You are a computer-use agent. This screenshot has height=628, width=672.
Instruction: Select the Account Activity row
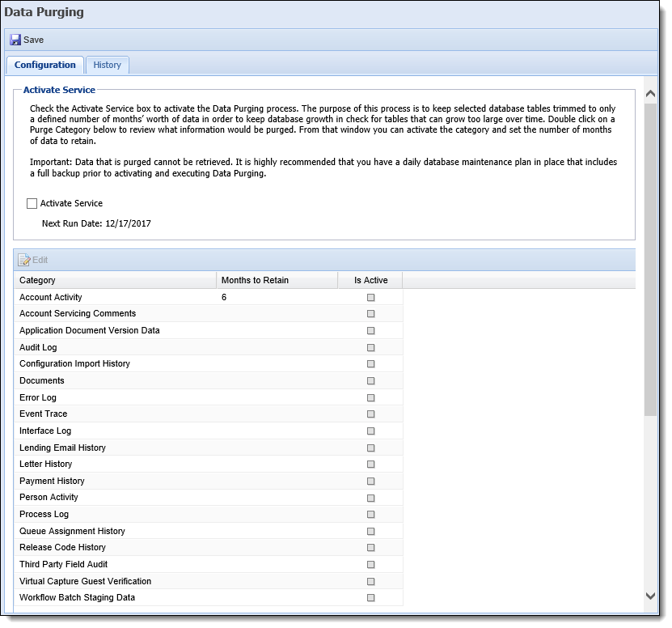[x=209, y=297]
